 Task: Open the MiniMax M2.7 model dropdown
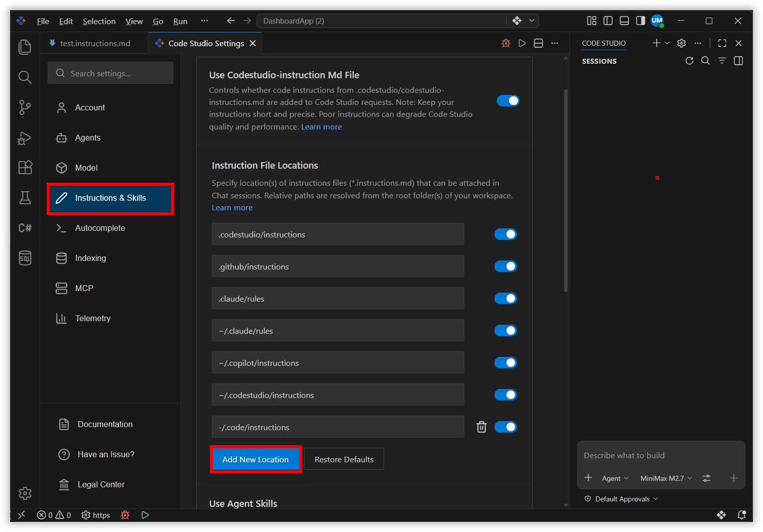click(x=666, y=478)
